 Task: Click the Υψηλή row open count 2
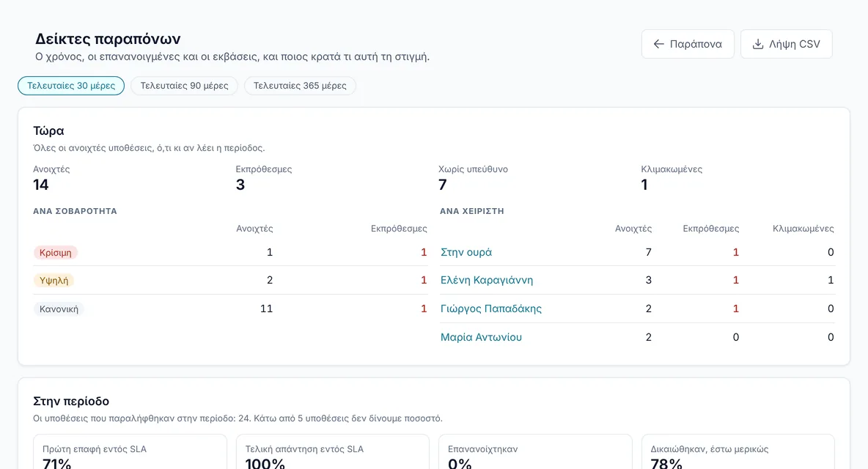coord(270,281)
